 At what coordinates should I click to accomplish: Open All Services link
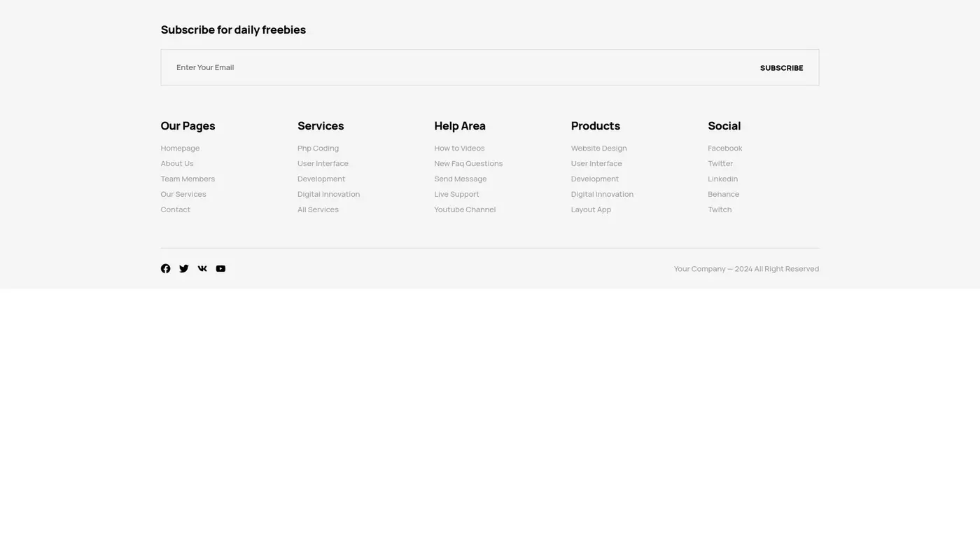pyautogui.click(x=318, y=209)
